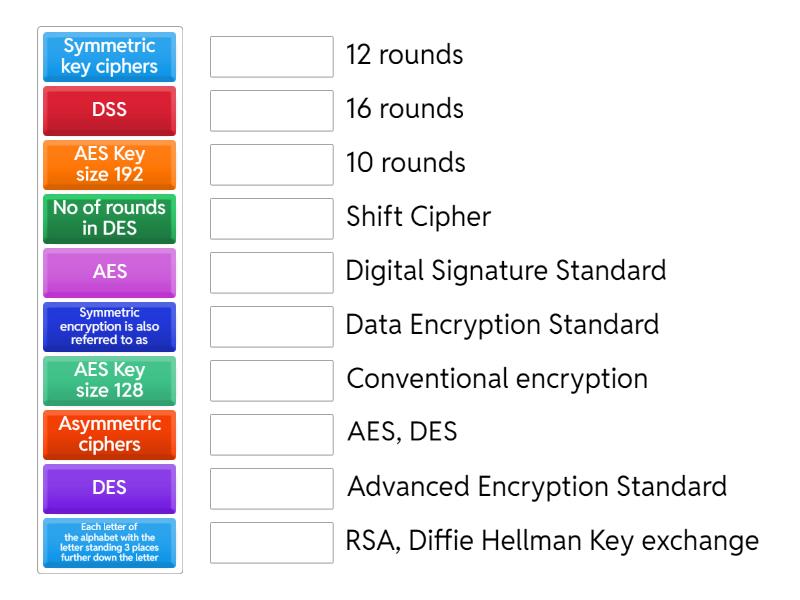Select the purple-pink AES tile

click(108, 271)
